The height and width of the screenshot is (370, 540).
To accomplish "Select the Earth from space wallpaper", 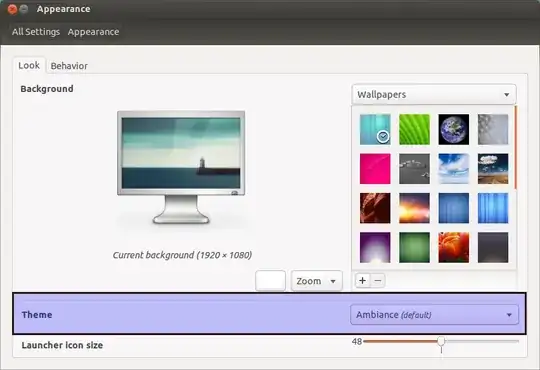I will tap(454, 129).
